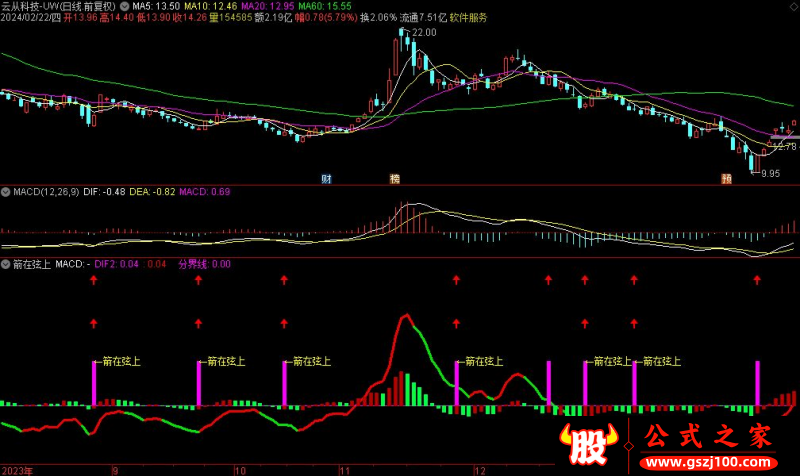This screenshot has height=476, width=800.
Task: Click the MACD(12,26,9) indicator name
Action: pyautogui.click(x=46, y=192)
